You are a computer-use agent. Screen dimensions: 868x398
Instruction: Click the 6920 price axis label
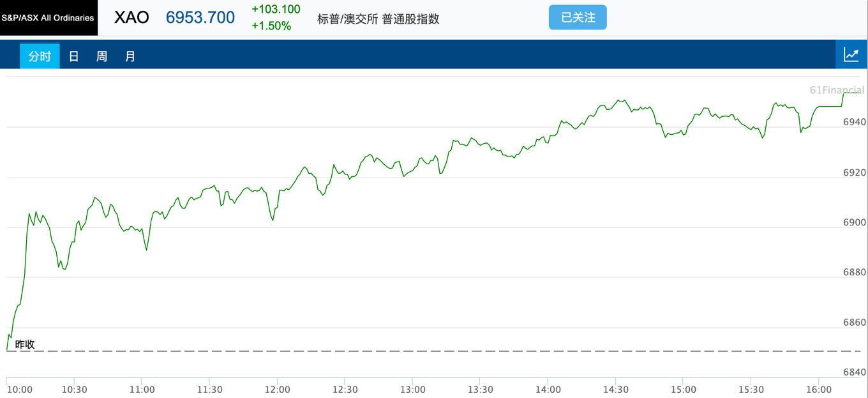[855, 172]
